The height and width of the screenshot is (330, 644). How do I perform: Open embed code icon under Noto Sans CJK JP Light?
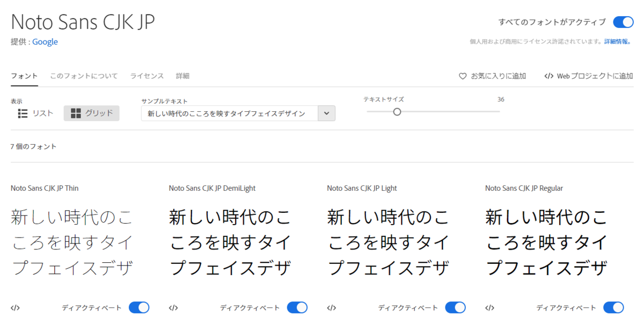pos(332,308)
